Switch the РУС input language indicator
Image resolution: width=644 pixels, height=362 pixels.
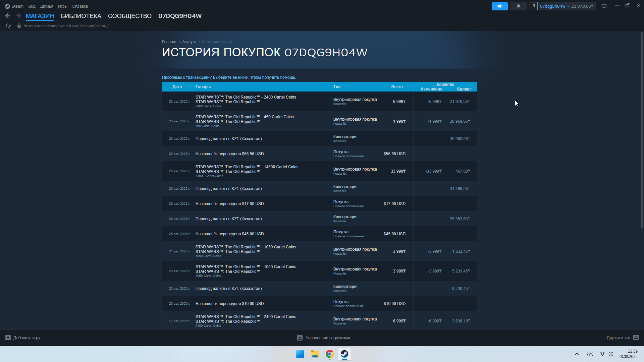point(590,354)
